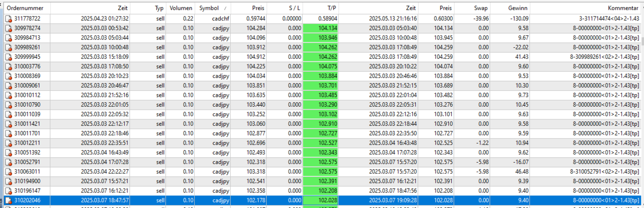Click the order icon beside order 310063011
The width and height of the screenshot is (644, 208).
coord(8,172)
